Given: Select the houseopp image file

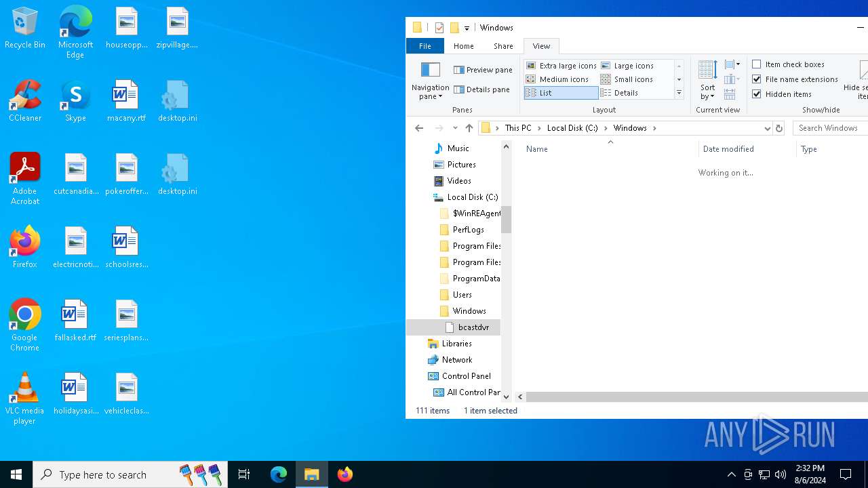Looking at the screenshot, I should pyautogui.click(x=126, y=28).
